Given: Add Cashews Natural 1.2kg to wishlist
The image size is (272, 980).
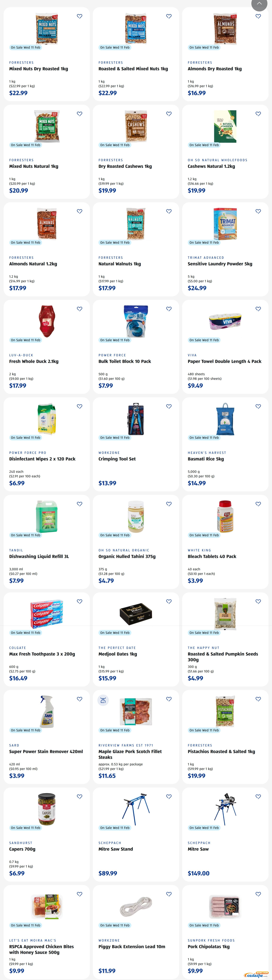Looking at the screenshot, I should click(x=258, y=114).
